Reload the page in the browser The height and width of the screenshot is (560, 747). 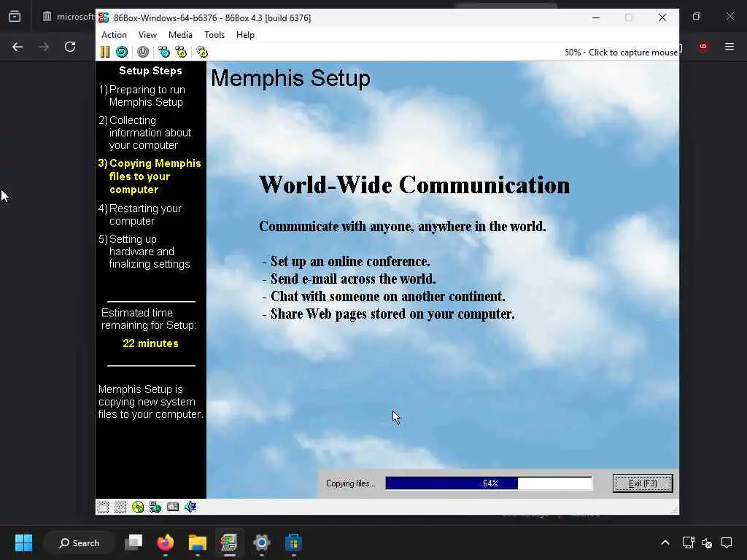pos(70,47)
